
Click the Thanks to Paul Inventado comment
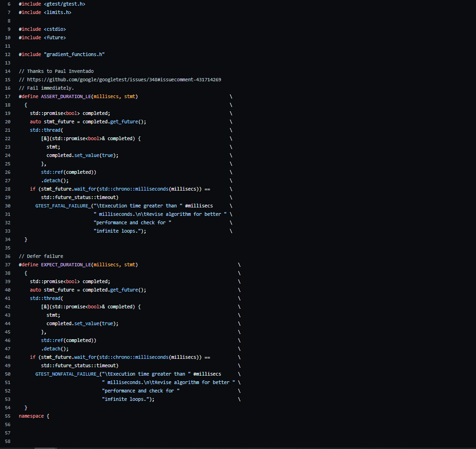(54, 71)
